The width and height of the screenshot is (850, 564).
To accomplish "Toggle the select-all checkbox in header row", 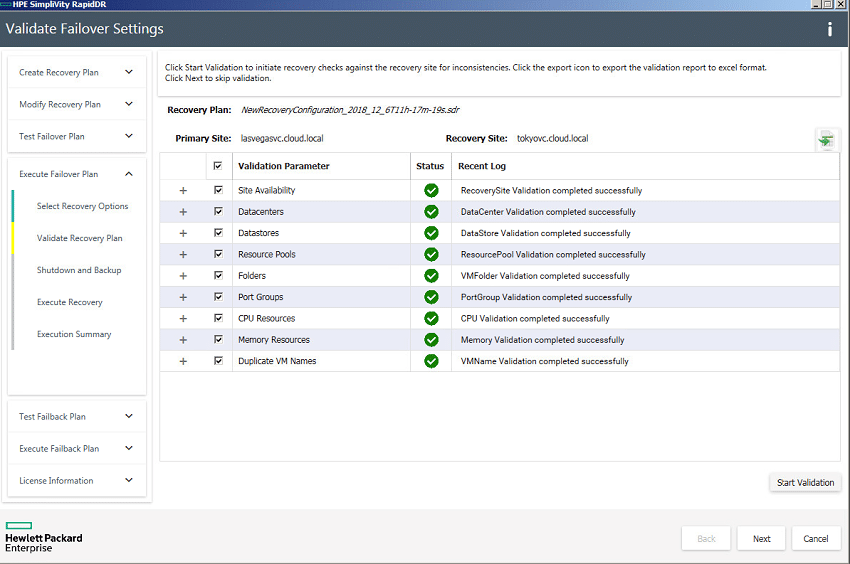I will pos(218,166).
